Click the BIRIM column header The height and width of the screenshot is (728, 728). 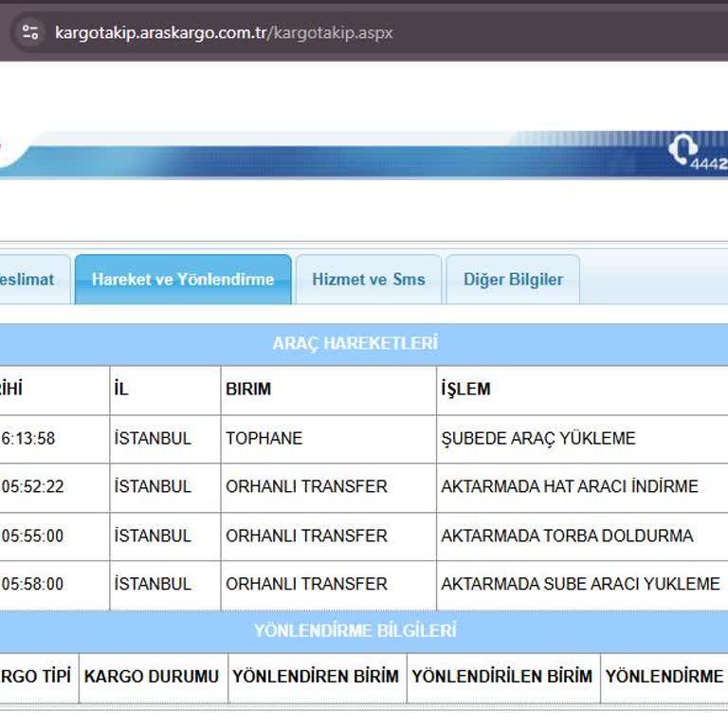coord(328,390)
